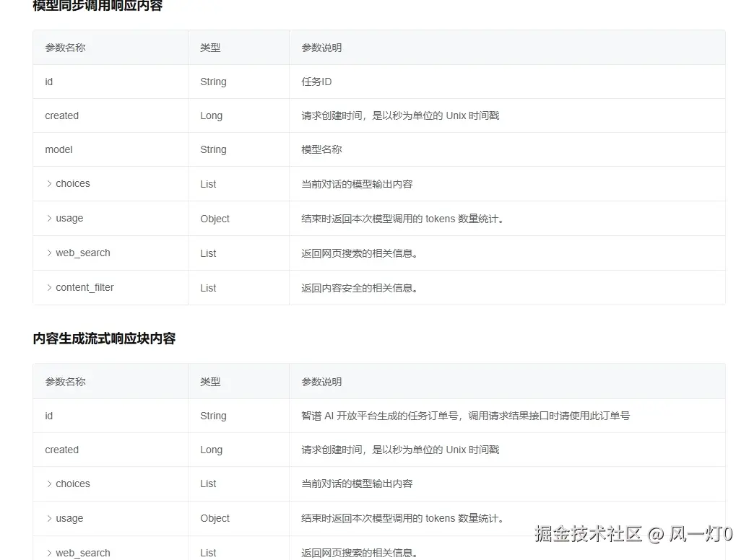Expand the usage row in first table
This screenshot has width=749, height=560.
(x=49, y=218)
